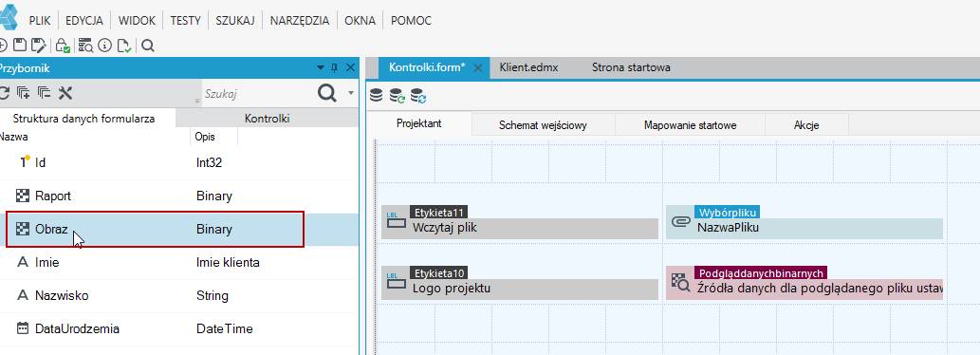
Task: Click the Szukaj search field in Przybornik
Action: 256,93
